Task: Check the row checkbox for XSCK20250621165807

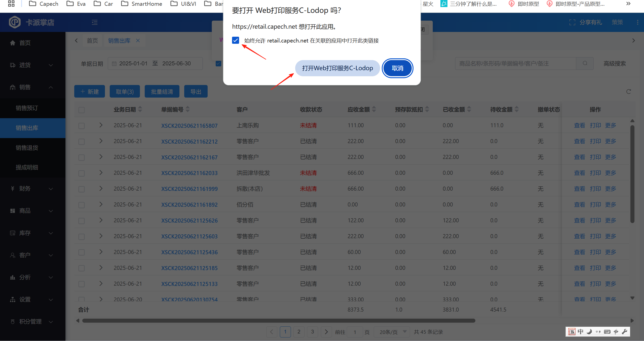Action: click(x=82, y=126)
